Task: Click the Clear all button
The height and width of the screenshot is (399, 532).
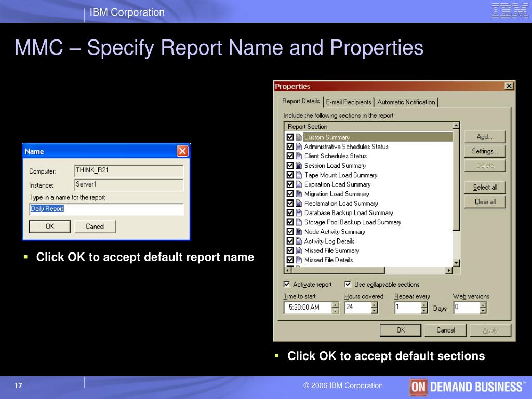Action: point(485,202)
